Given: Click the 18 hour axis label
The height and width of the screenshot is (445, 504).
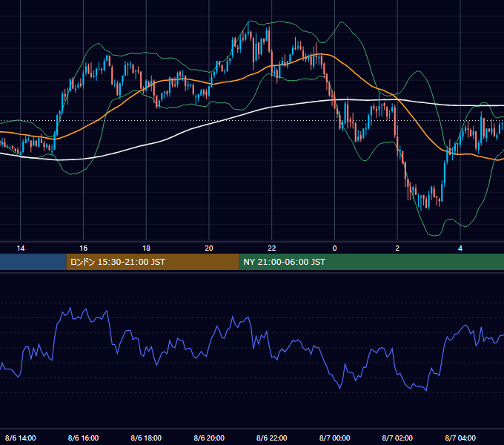Looking at the screenshot, I should coord(146,248).
